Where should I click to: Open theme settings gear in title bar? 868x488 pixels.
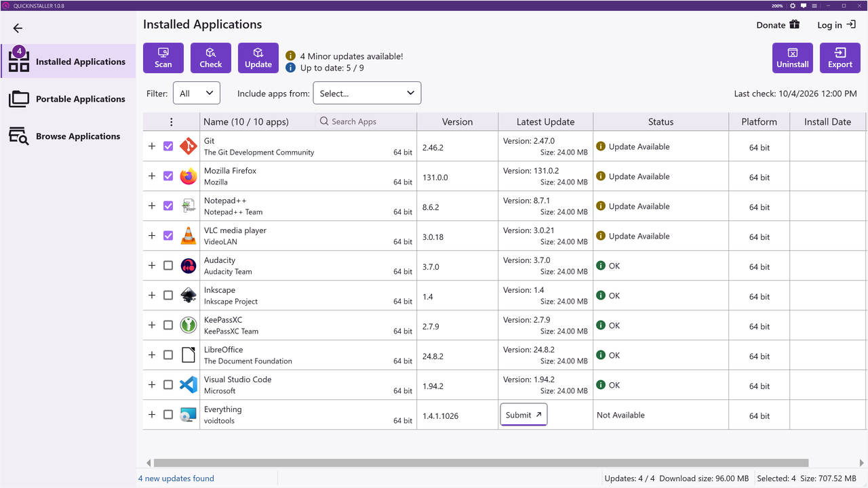(793, 5)
